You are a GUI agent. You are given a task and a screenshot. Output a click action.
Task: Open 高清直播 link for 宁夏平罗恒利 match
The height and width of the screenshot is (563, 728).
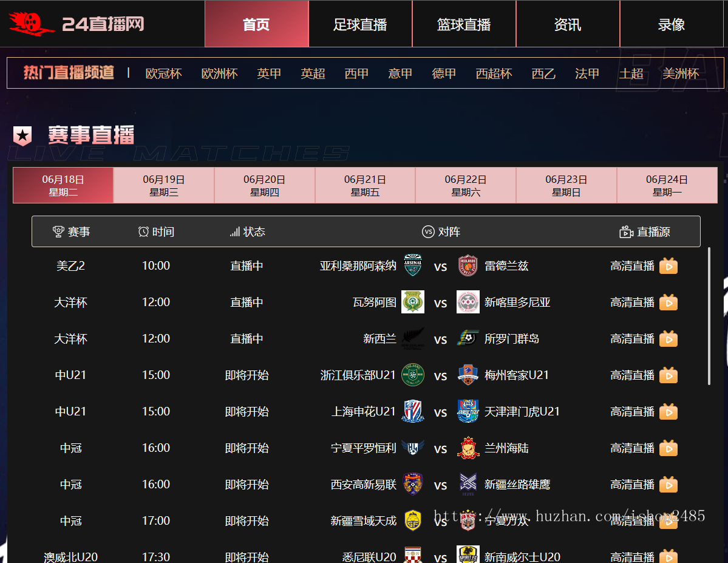tap(632, 448)
